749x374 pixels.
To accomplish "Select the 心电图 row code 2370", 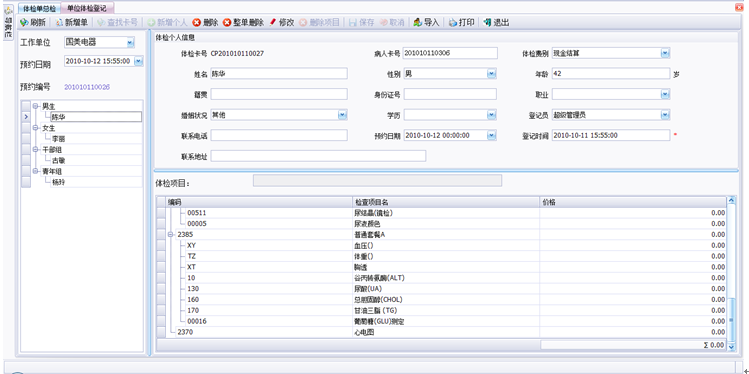I will click(442, 332).
